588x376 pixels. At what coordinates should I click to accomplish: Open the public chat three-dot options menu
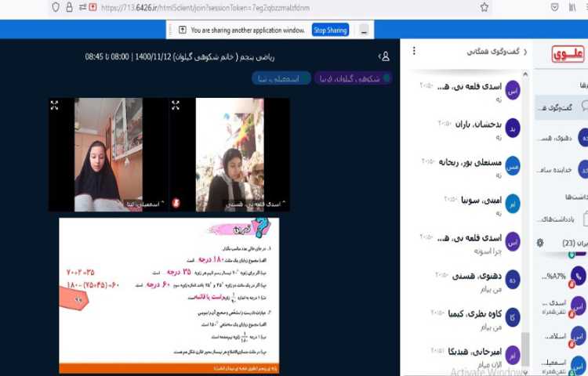point(414,51)
